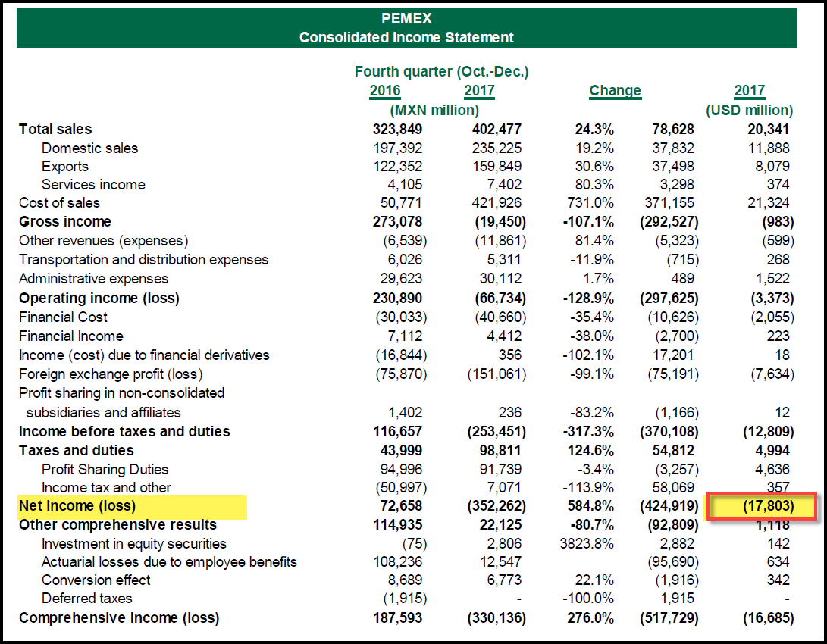Select the (USD million) unit label
827x644 pixels.
(x=750, y=110)
